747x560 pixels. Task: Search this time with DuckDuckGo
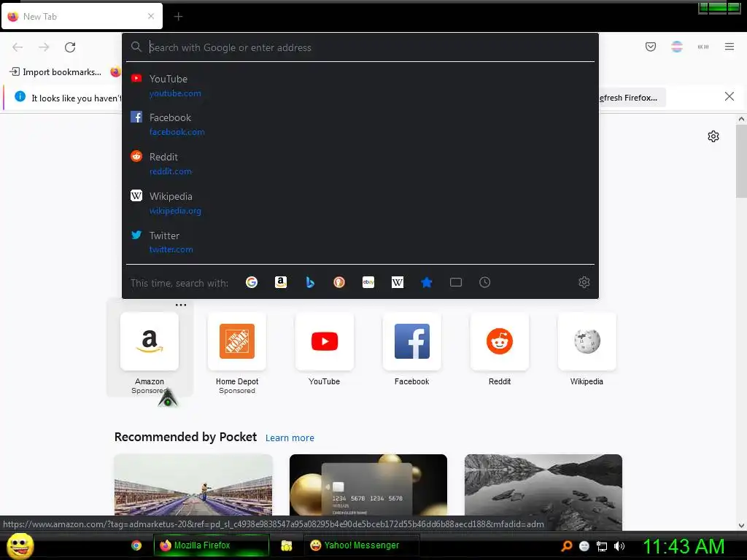point(339,282)
